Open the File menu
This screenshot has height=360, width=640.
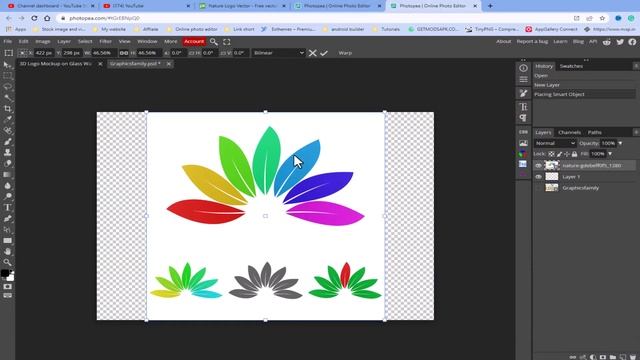point(8,42)
